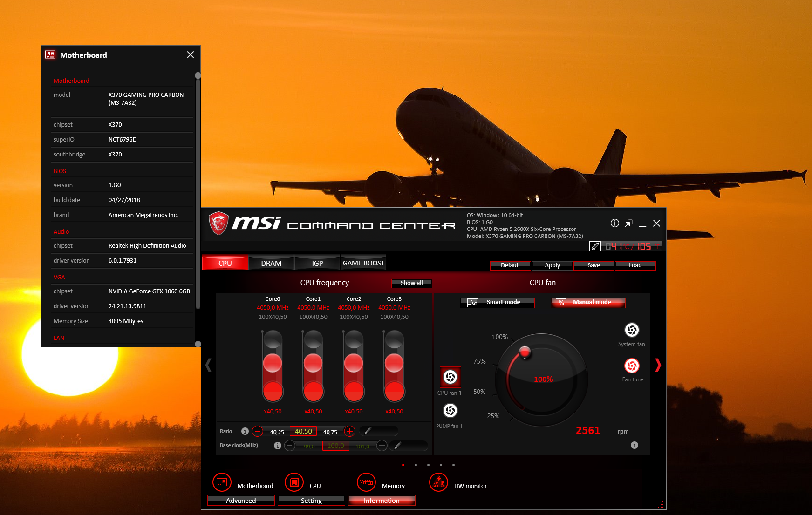Click the Save profile button
Viewport: 812px width, 515px height.
pos(594,265)
